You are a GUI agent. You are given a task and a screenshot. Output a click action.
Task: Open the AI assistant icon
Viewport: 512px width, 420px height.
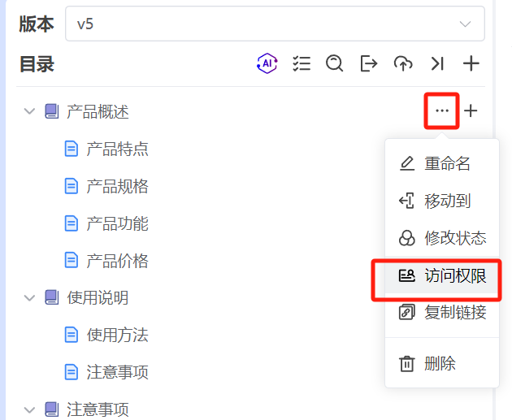[x=267, y=63]
